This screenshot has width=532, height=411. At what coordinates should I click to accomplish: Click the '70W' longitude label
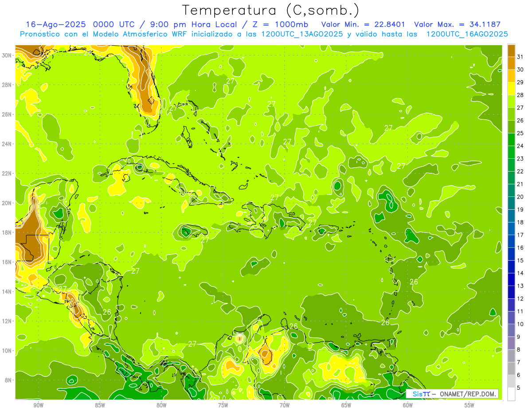(285, 405)
